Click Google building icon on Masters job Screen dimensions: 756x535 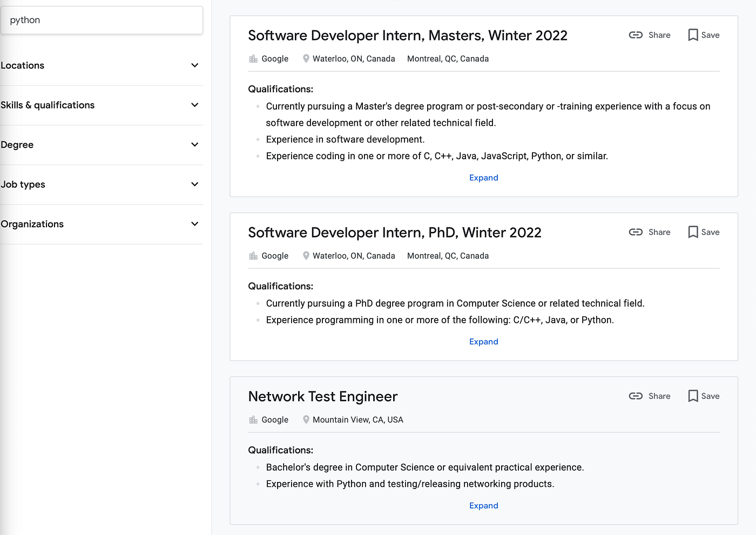coord(253,59)
